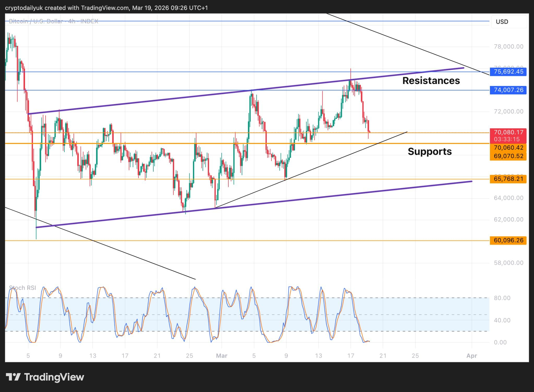Select the 75,692.45 resistance price label
This screenshot has height=392, width=534.
pos(508,71)
